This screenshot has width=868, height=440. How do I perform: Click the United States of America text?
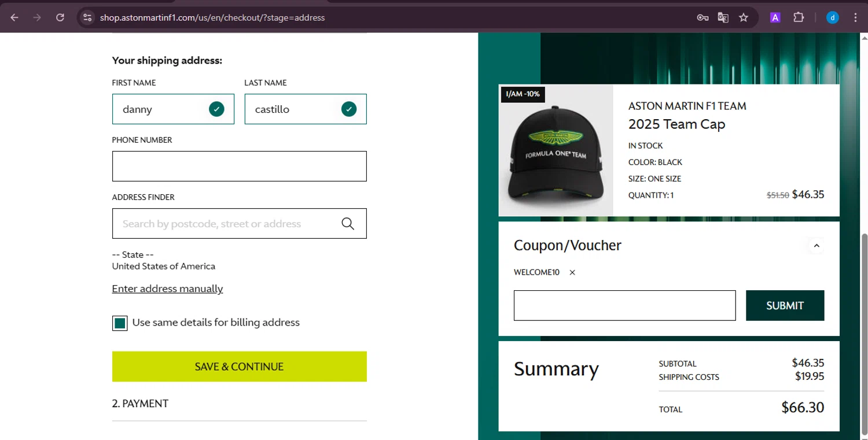click(164, 267)
